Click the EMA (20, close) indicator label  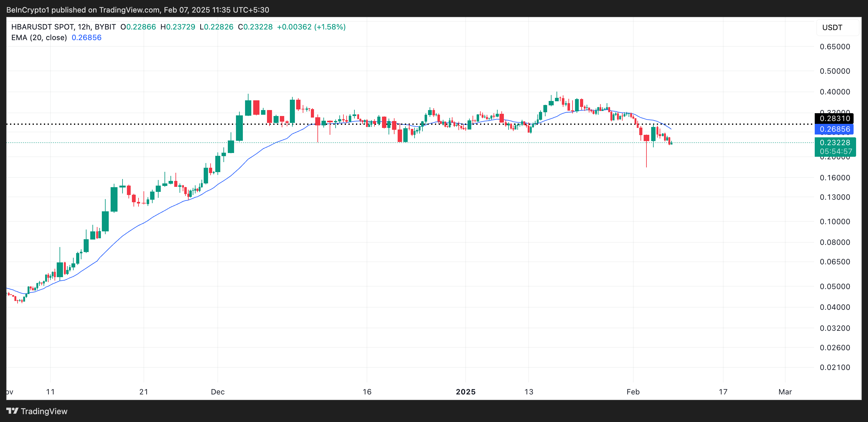(x=39, y=37)
